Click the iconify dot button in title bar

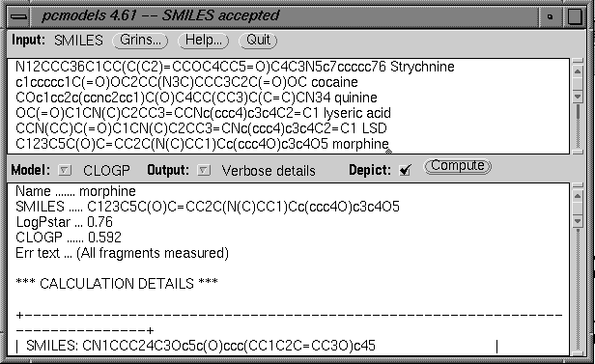tap(551, 16)
